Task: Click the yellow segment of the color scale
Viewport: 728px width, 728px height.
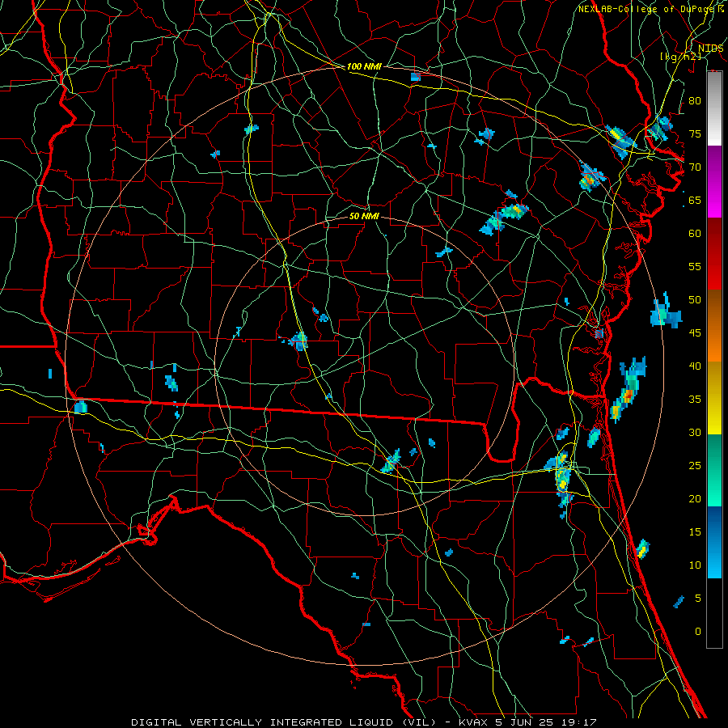Action: (714, 398)
